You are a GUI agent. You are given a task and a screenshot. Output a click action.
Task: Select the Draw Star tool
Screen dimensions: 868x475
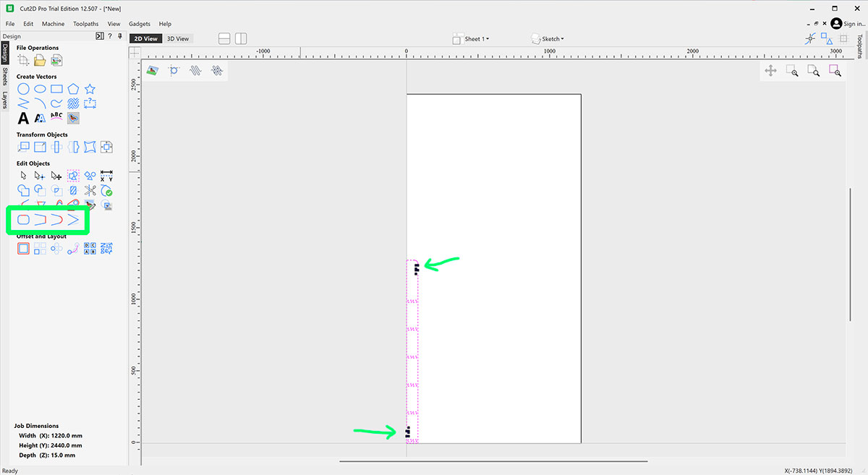coord(90,89)
